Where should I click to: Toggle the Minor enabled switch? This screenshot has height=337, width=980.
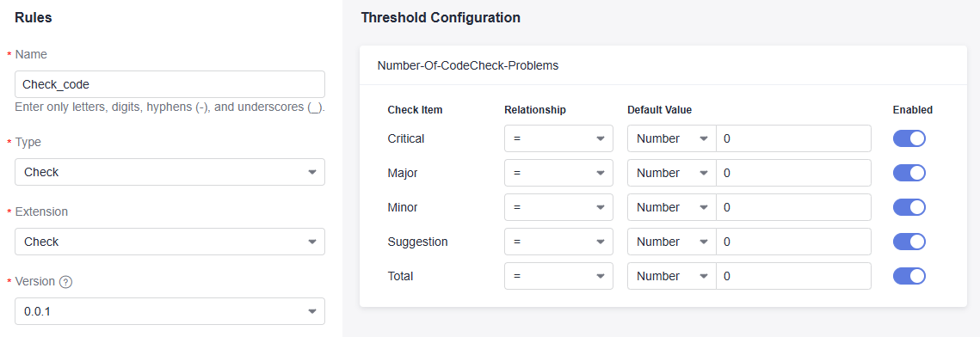[909, 207]
